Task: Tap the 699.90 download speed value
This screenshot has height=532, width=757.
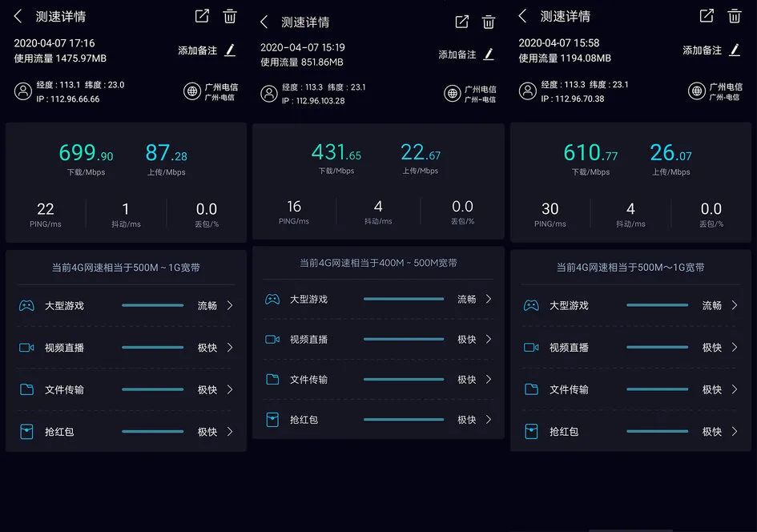Action: (86, 152)
